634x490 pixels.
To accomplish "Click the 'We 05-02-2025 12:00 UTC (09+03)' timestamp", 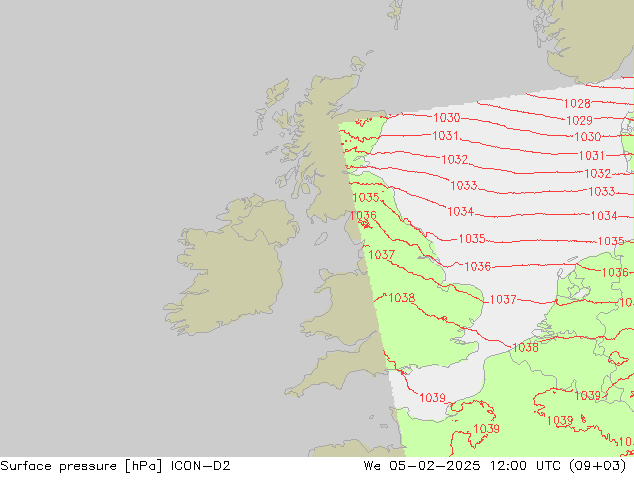I will pyautogui.click(x=495, y=466).
